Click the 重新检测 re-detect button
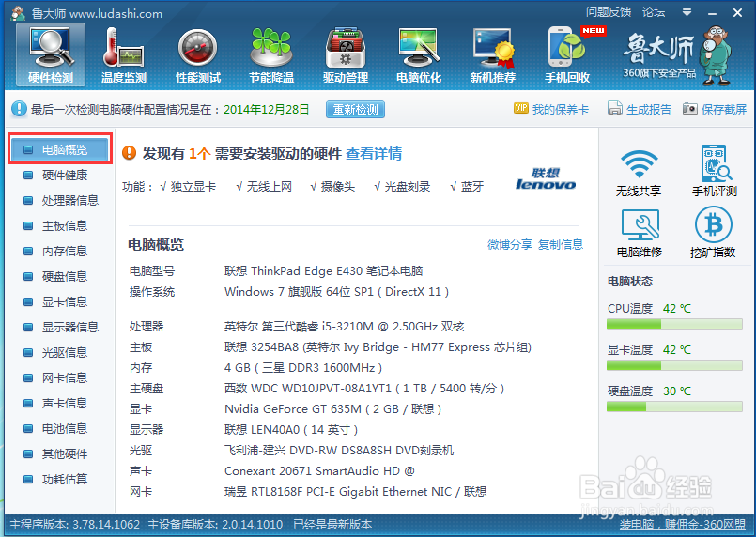Viewport: 756px width, 537px height. [355, 110]
